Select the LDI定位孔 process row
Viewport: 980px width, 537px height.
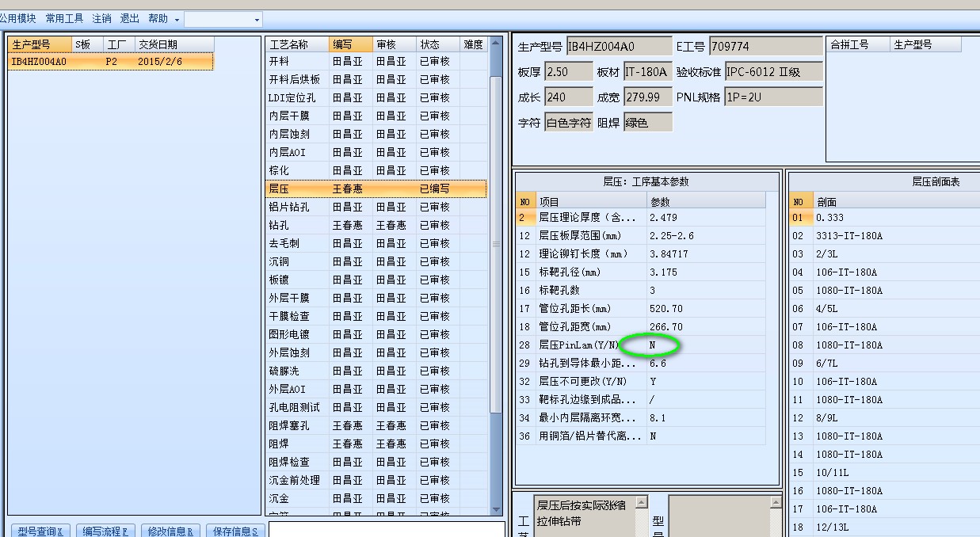coord(376,97)
